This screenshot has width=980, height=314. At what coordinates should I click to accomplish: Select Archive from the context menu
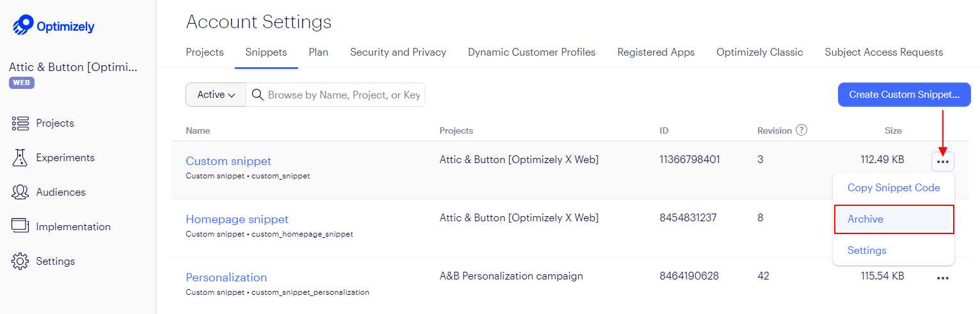click(x=894, y=219)
